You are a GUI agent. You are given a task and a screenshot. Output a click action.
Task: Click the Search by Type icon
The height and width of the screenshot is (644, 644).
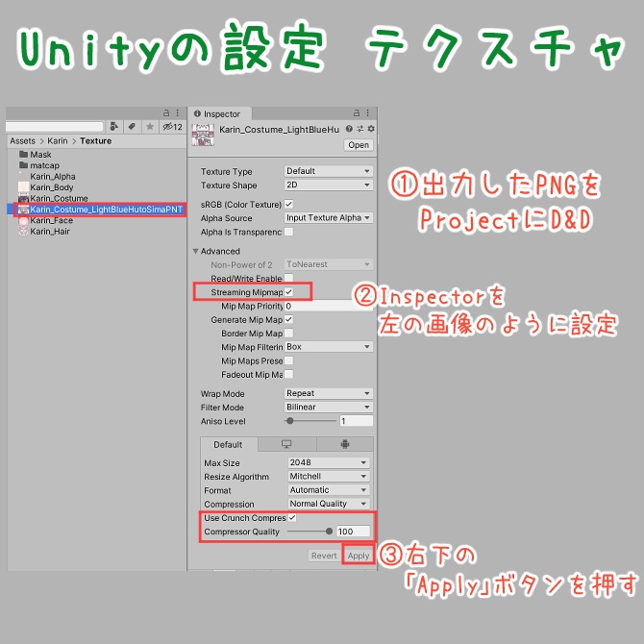click(x=114, y=127)
